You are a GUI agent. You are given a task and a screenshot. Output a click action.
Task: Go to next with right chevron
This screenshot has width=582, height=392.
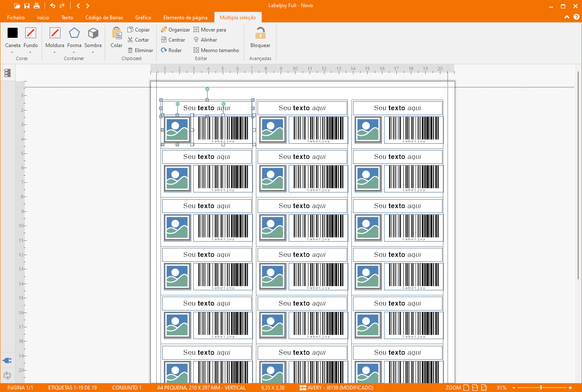point(87,6)
